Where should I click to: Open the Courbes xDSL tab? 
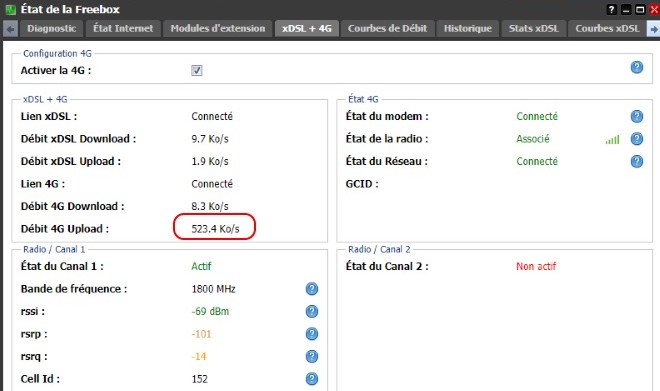607,29
